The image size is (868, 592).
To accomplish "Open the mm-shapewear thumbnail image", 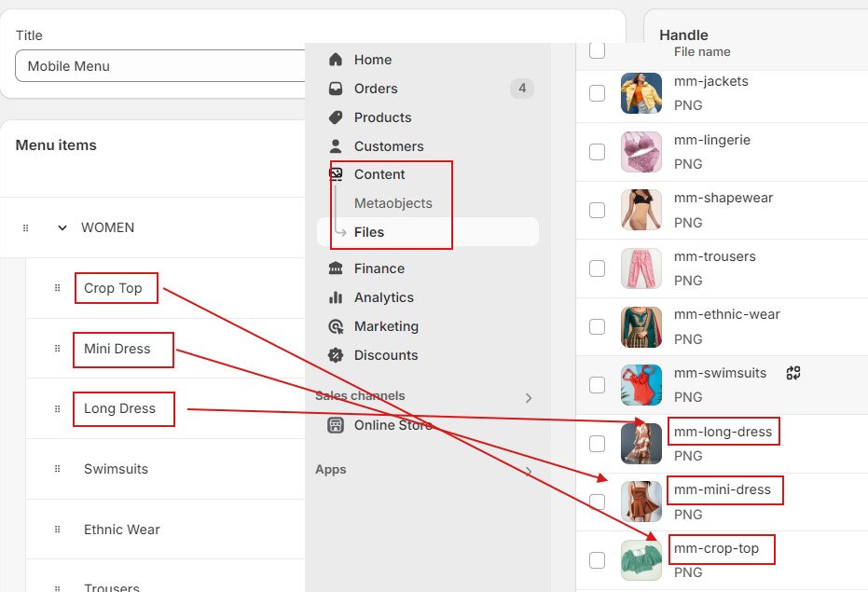I will point(641,210).
